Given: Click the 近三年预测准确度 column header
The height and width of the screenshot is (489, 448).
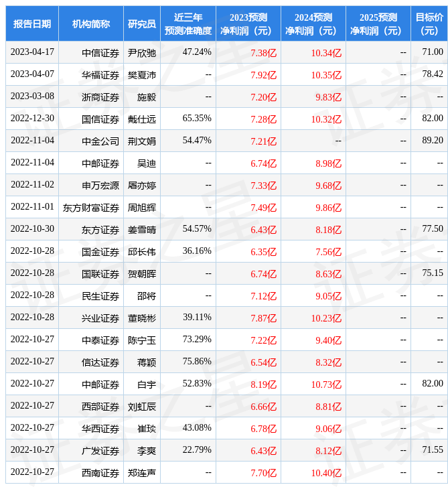Looking at the screenshot, I should click(188, 23).
